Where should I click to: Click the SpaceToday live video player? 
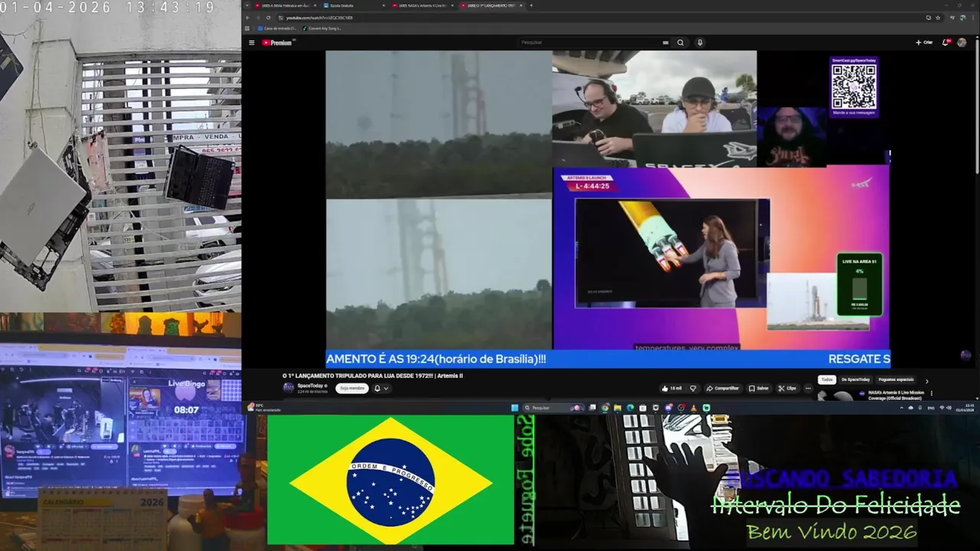[x=608, y=209]
